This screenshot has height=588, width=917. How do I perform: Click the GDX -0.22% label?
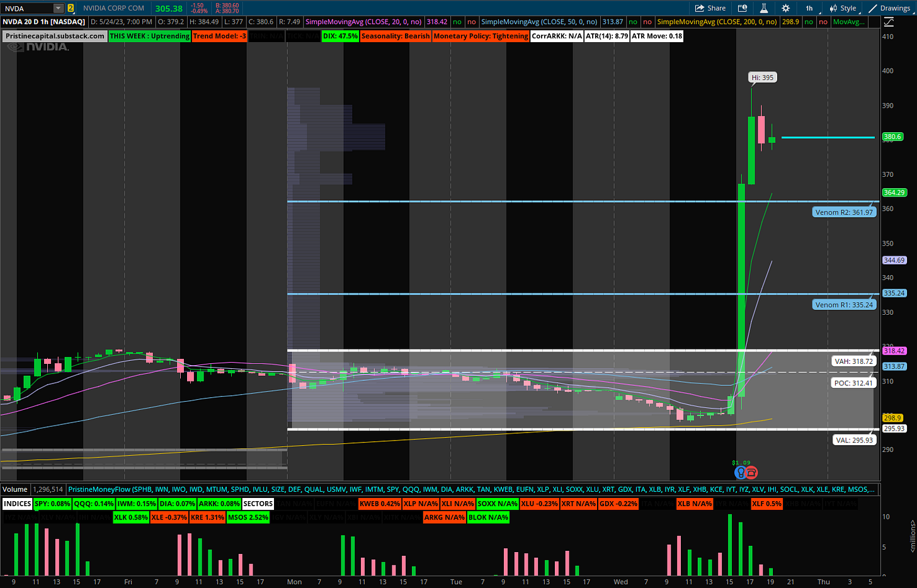point(618,504)
